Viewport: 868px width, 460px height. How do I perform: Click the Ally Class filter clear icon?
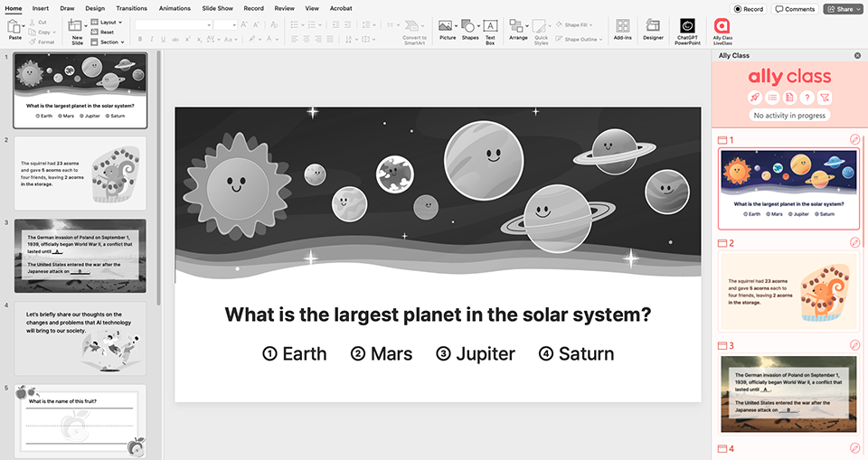pyautogui.click(x=824, y=98)
